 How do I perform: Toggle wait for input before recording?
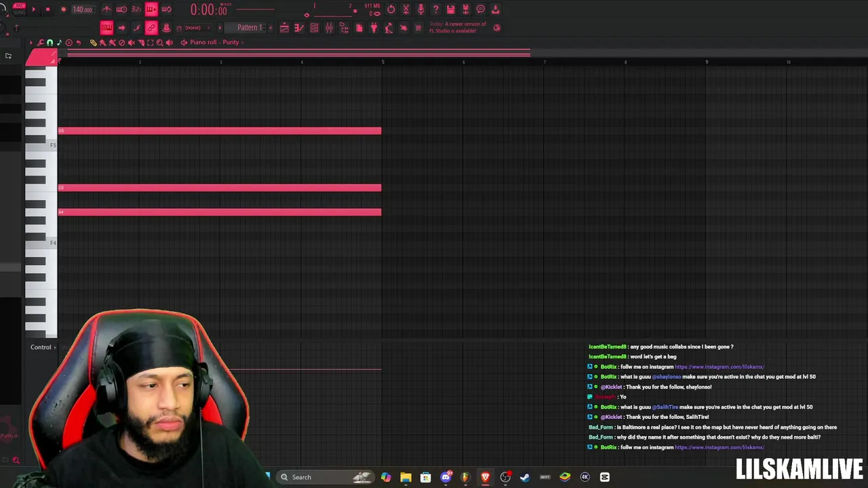(x=121, y=9)
